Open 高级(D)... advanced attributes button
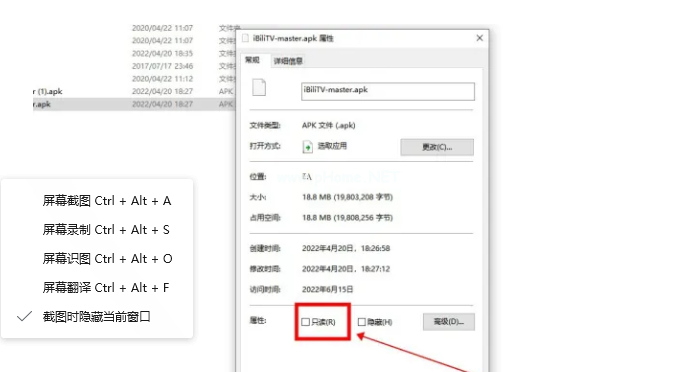Screen dimensions: 686x372 (x=448, y=322)
